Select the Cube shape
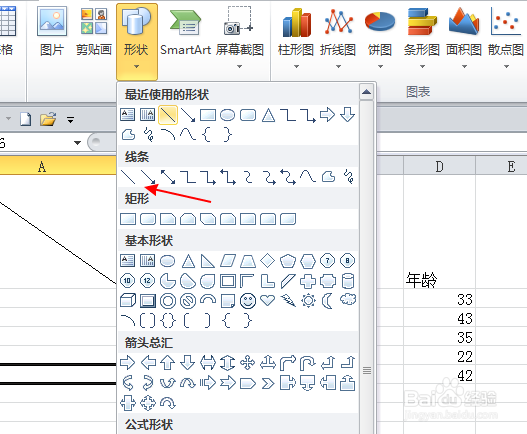The height and width of the screenshot is (434, 527). click(x=128, y=301)
